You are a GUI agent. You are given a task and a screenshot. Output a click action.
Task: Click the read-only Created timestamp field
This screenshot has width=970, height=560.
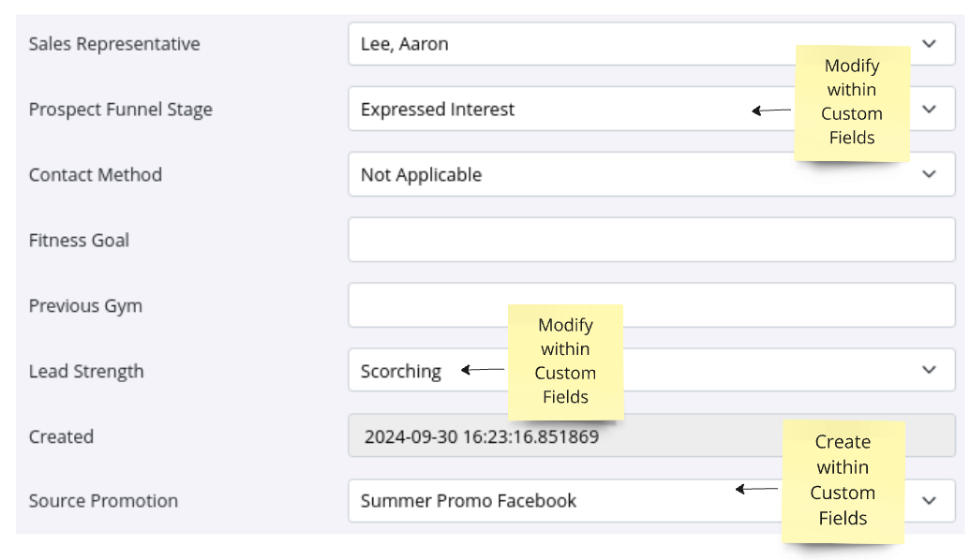651,435
